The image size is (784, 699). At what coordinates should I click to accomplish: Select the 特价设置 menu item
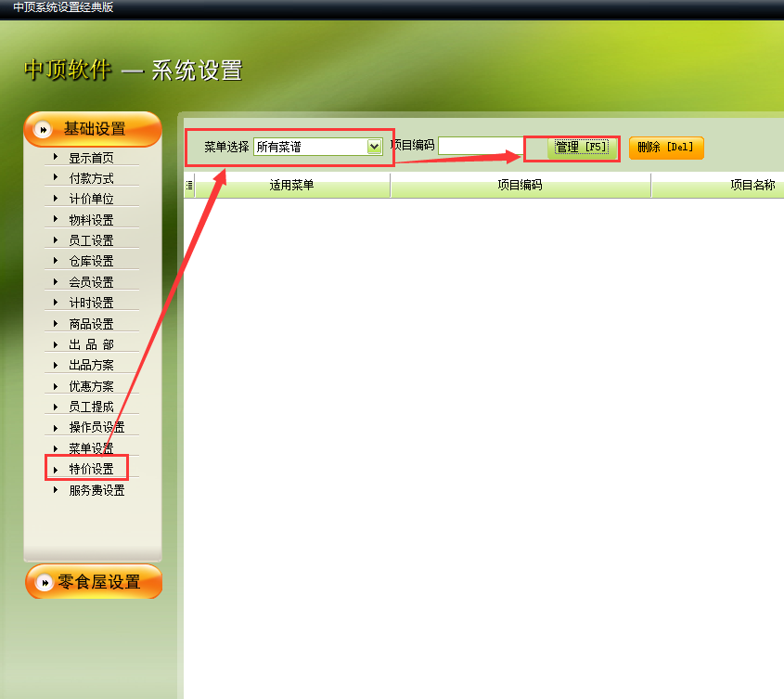coord(91,470)
